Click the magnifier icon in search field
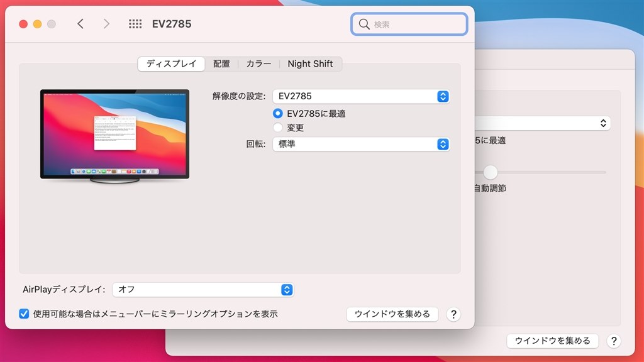This screenshot has height=362, width=644. click(x=364, y=25)
